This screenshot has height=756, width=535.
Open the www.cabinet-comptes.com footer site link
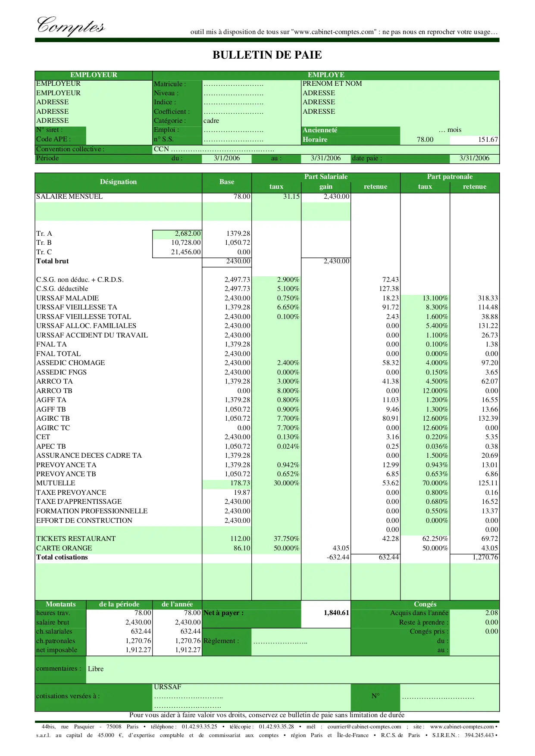tap(462, 727)
